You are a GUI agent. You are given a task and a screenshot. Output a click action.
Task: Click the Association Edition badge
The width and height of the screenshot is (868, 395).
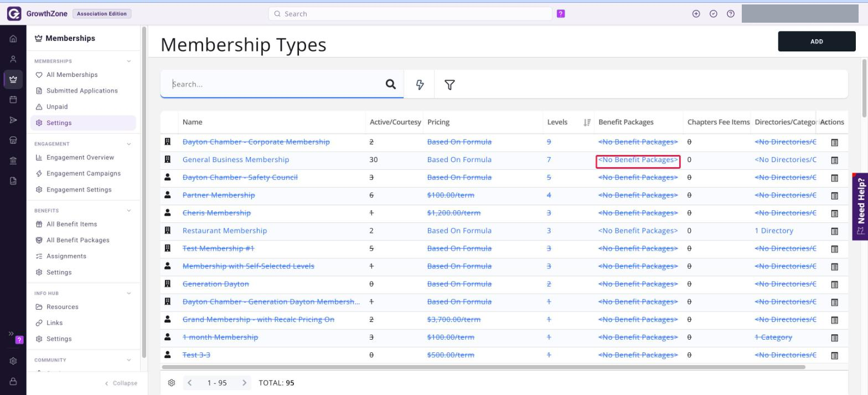tap(102, 14)
